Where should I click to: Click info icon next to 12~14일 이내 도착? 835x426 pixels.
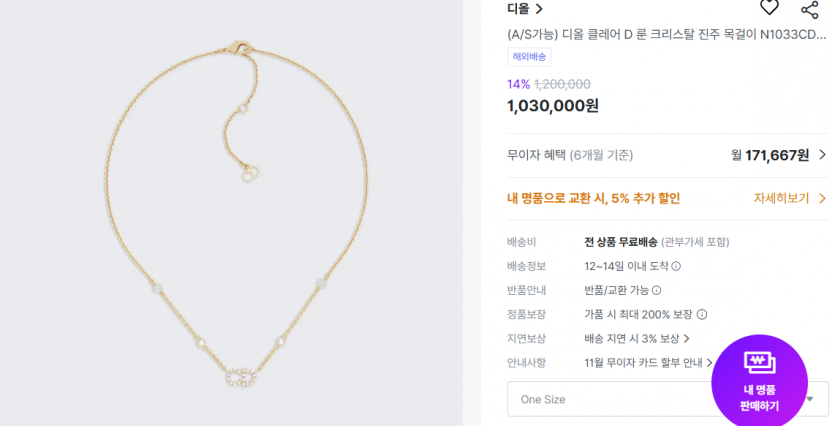point(676,266)
